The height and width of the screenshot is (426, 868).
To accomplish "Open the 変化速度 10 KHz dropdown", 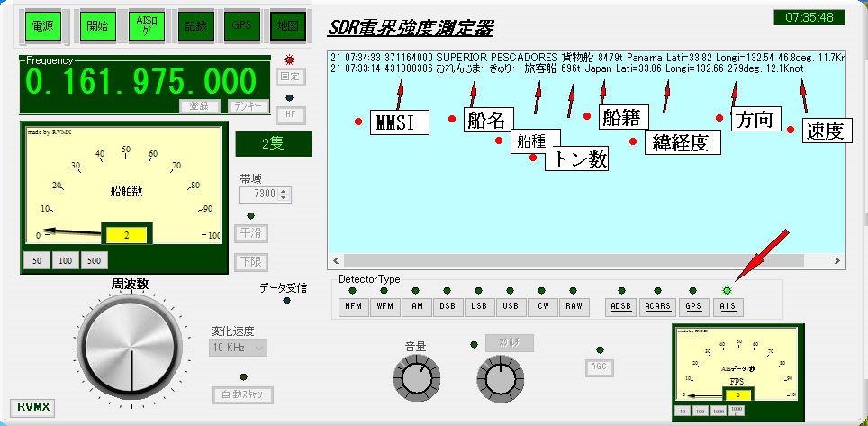I will [x=239, y=347].
